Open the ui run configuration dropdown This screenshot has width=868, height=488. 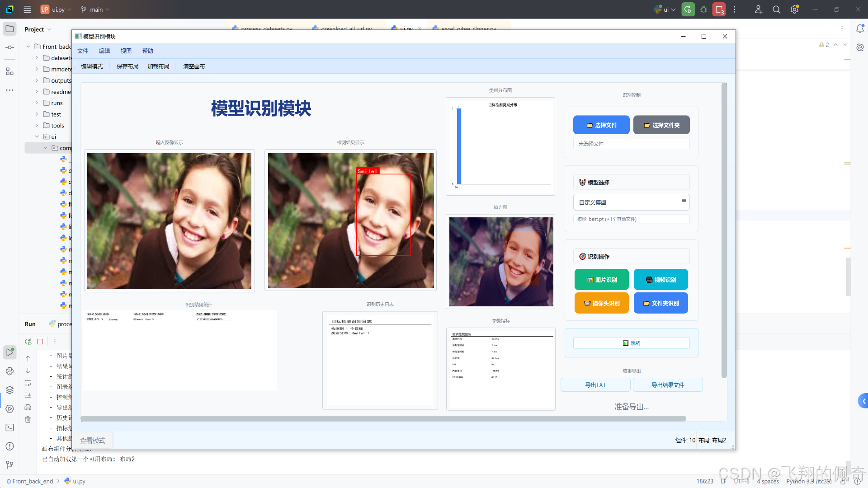665,9
